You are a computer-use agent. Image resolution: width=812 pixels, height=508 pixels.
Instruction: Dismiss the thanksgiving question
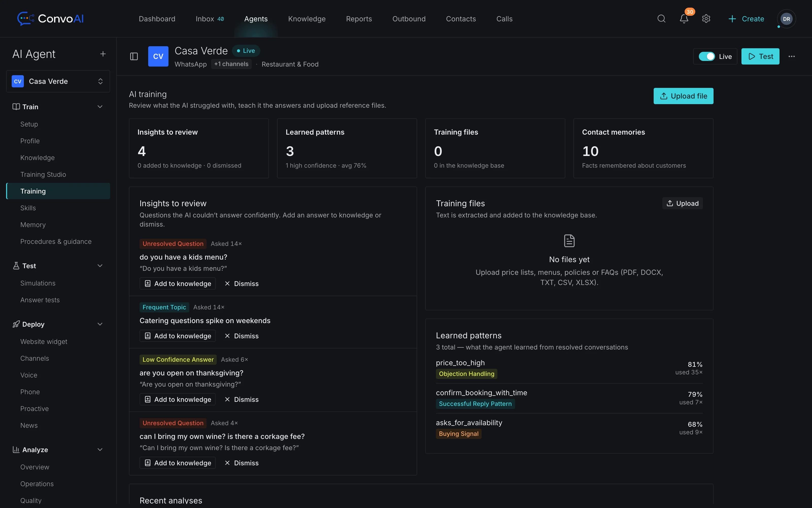[242, 399]
